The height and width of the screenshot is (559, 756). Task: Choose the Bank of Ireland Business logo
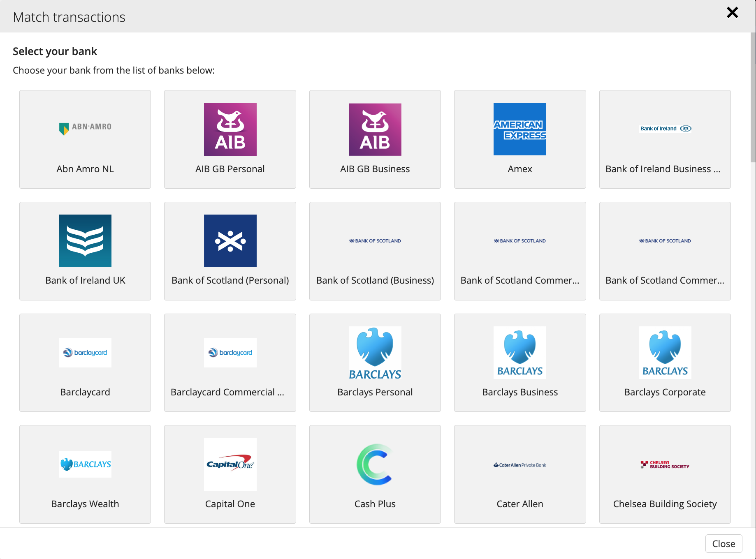[665, 129]
